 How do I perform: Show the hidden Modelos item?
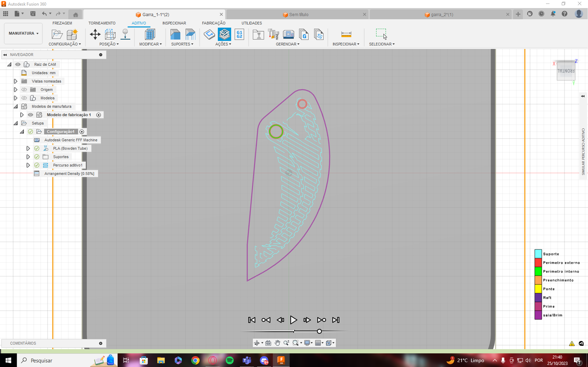click(x=24, y=98)
